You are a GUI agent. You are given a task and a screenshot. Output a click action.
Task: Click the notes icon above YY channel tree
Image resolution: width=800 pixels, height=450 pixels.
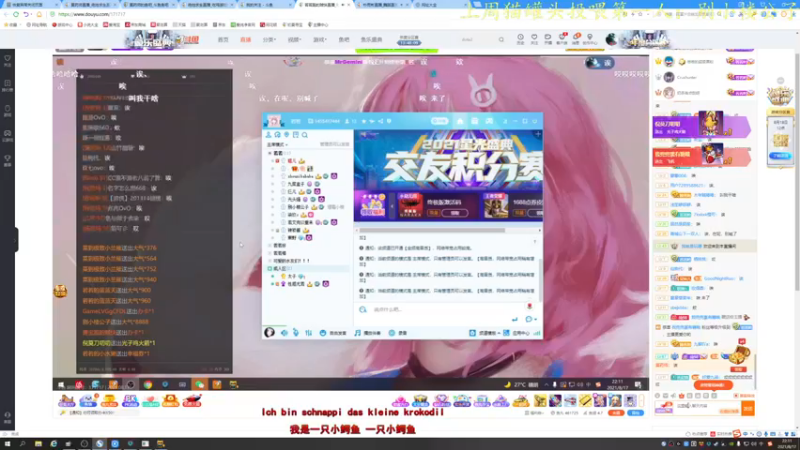296,135
